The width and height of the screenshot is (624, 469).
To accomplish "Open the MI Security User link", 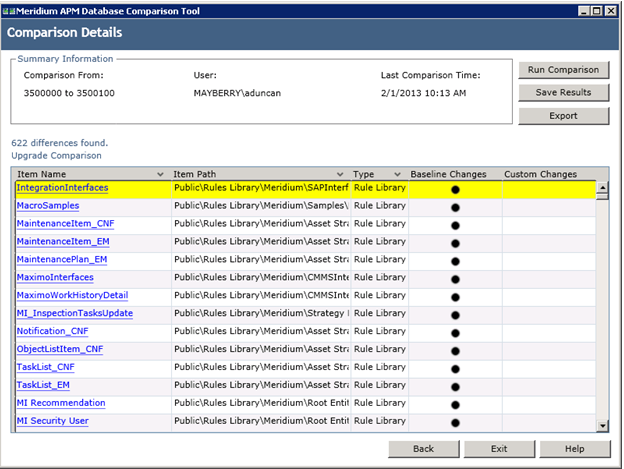I will pyautogui.click(x=53, y=420).
